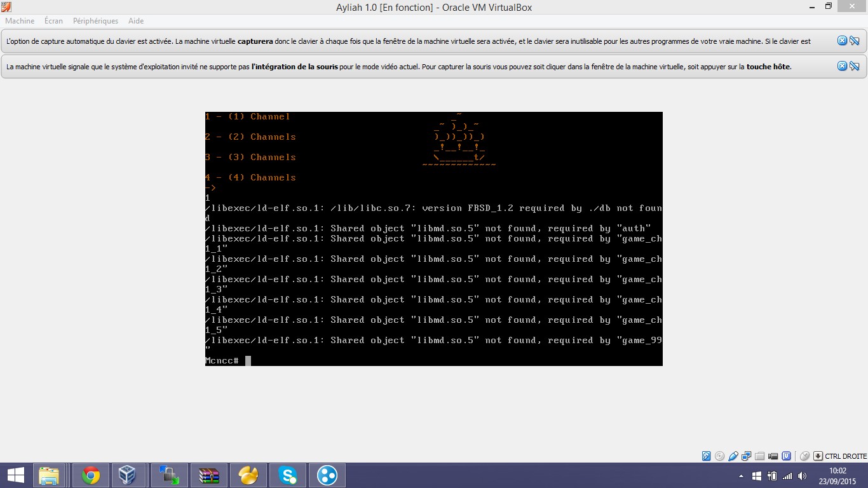Click the CPU virtualization indicator

[x=787, y=456]
